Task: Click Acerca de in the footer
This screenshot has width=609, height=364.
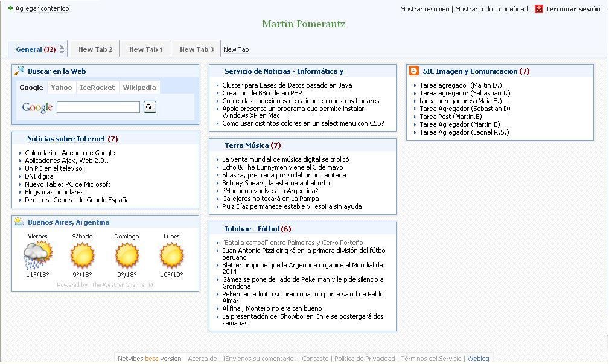Action: [x=202, y=358]
